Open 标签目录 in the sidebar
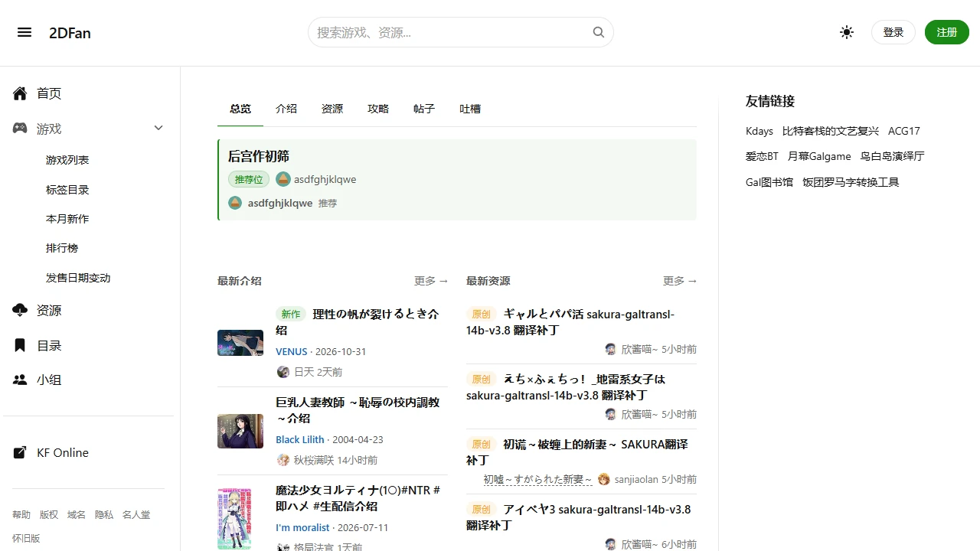This screenshot has width=980, height=551. click(67, 190)
